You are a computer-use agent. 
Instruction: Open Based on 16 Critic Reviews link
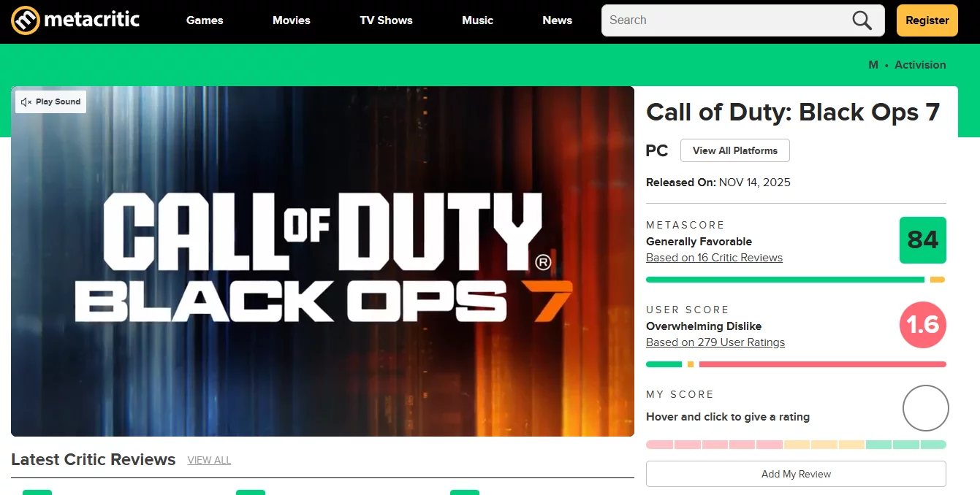(x=714, y=258)
